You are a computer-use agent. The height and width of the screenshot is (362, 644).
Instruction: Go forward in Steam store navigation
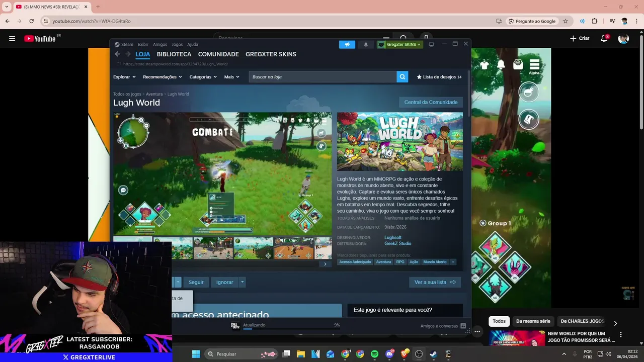128,54
